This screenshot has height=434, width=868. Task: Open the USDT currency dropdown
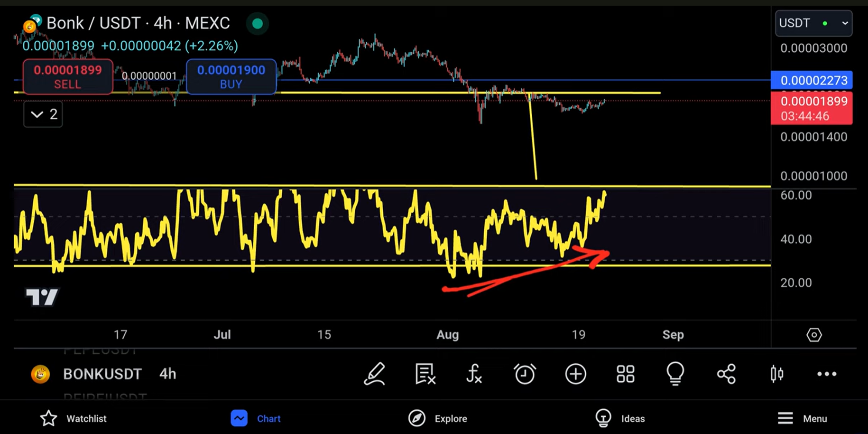pyautogui.click(x=813, y=23)
